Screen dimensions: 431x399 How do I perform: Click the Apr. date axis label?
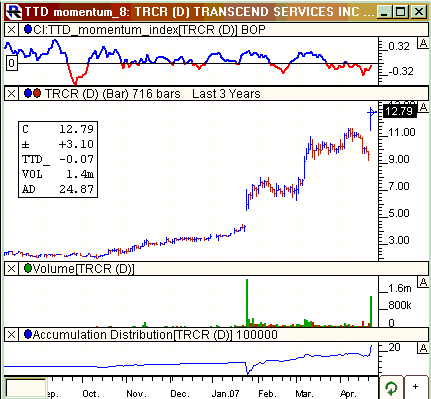click(349, 394)
